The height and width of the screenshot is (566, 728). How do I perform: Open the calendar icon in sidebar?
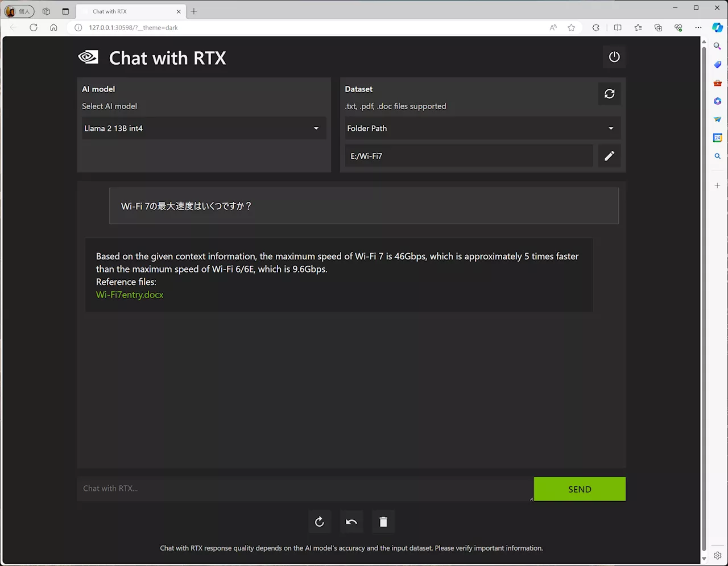pos(717,138)
